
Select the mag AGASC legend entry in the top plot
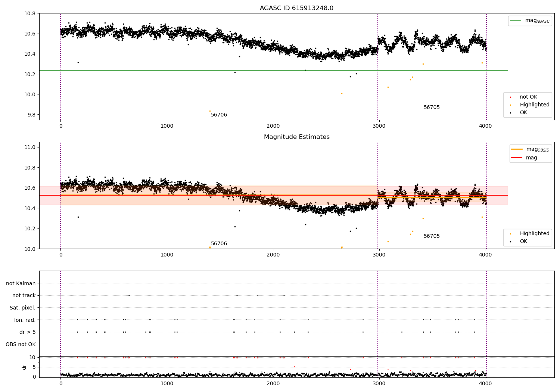(530, 21)
